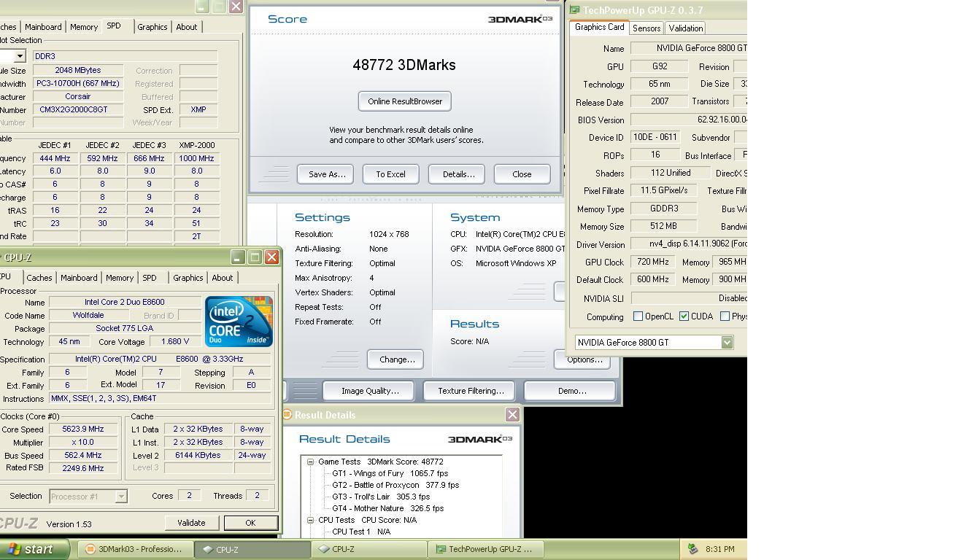
Task: Collapse the CPU Tests tree node
Action: [x=310, y=520]
